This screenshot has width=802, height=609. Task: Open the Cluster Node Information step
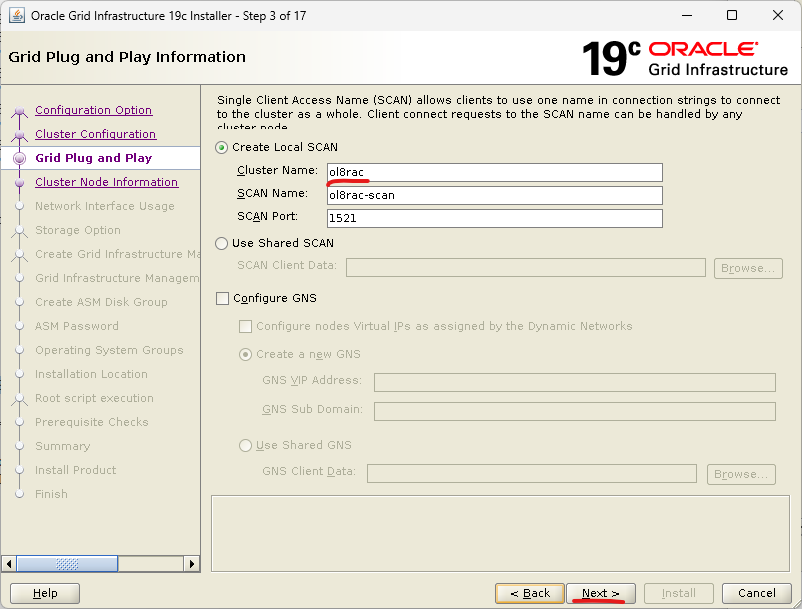tap(106, 182)
